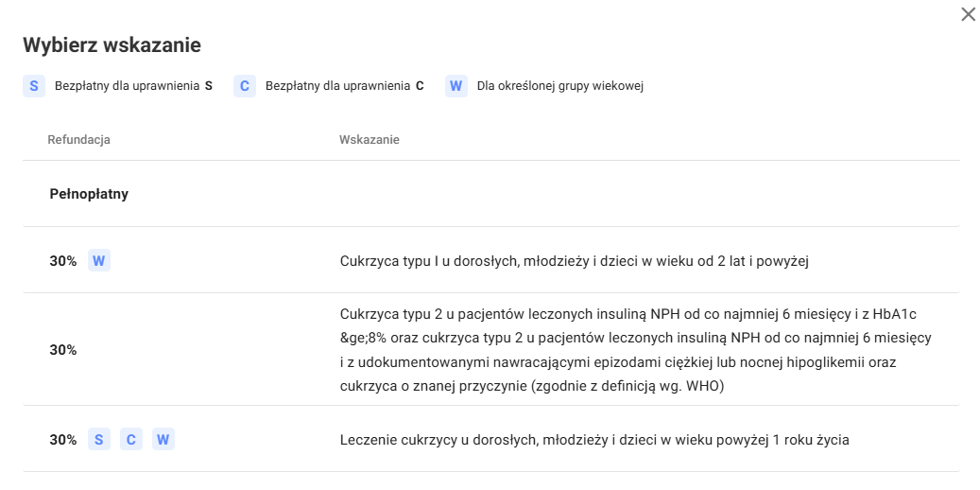Choose Cukrzyca typu 2 NPH indication
Image resolution: width=980 pixels, height=490 pixels.
(x=491, y=349)
